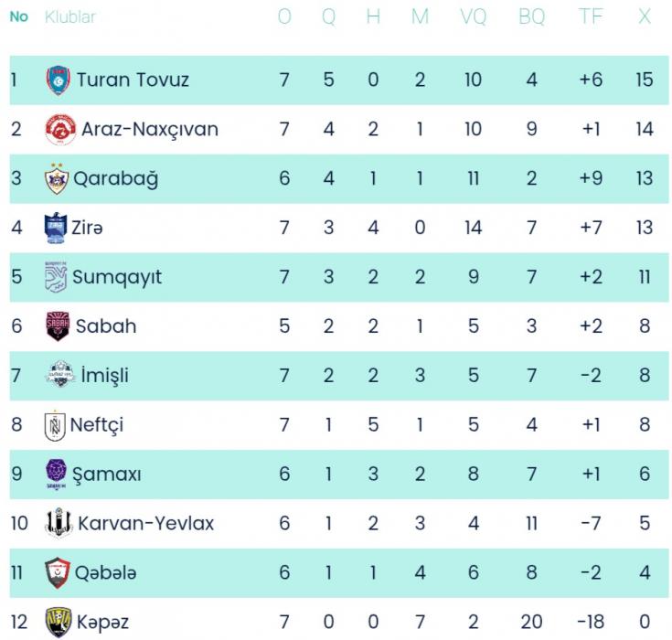Click the TF goal difference header

[591, 17]
